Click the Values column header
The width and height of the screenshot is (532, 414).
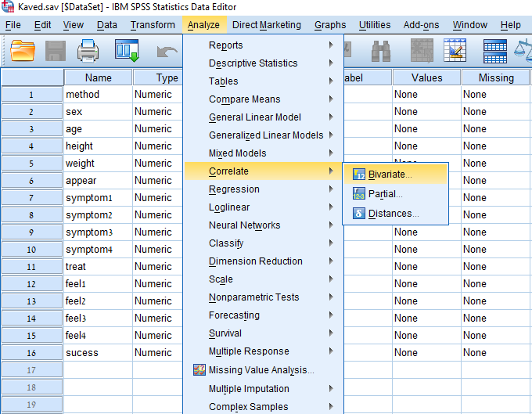426,77
